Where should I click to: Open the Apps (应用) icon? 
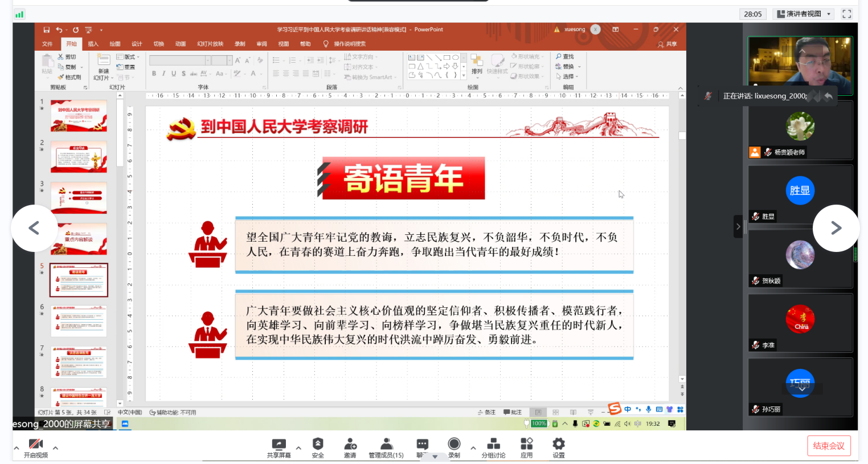click(x=526, y=445)
